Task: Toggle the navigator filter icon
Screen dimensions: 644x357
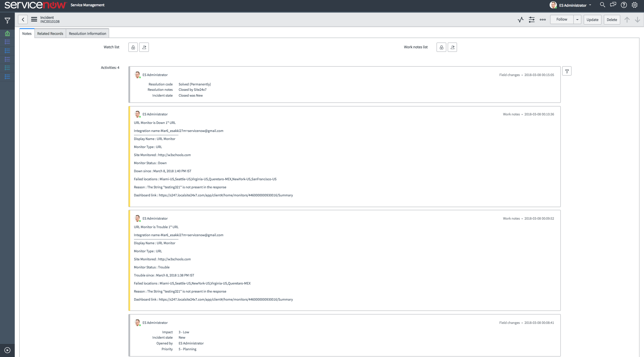Action: coord(7,20)
